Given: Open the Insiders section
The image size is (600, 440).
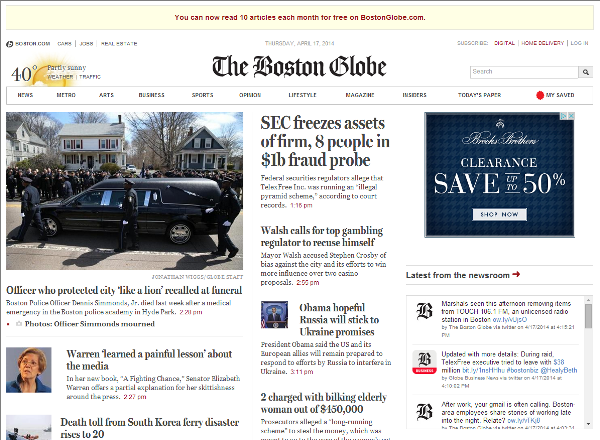Looking at the screenshot, I should click(x=414, y=95).
